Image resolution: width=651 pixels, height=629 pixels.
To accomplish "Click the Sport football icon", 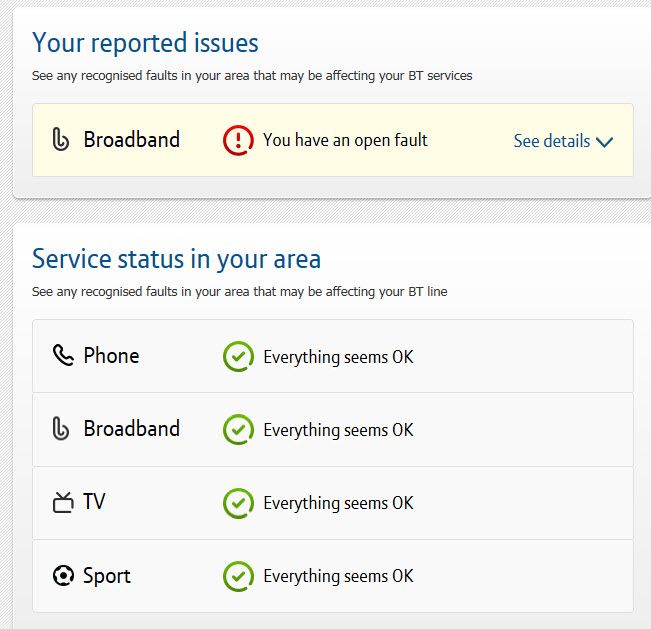I will tap(63, 575).
